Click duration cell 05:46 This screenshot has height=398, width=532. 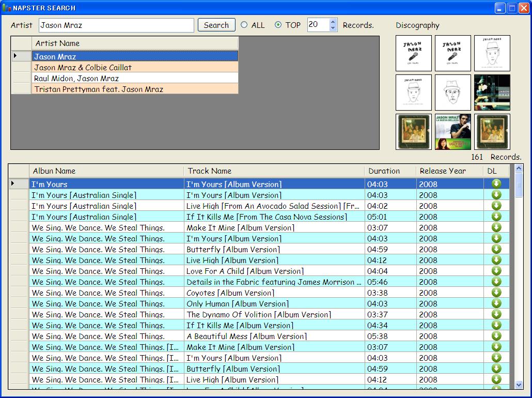coord(390,282)
